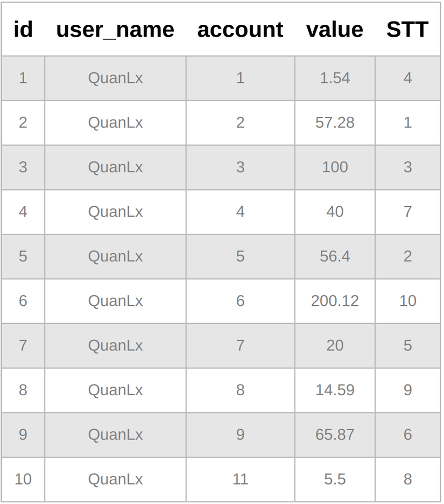Select the value cell showing 40
Viewport: 444px width, 504px height.
(x=335, y=212)
